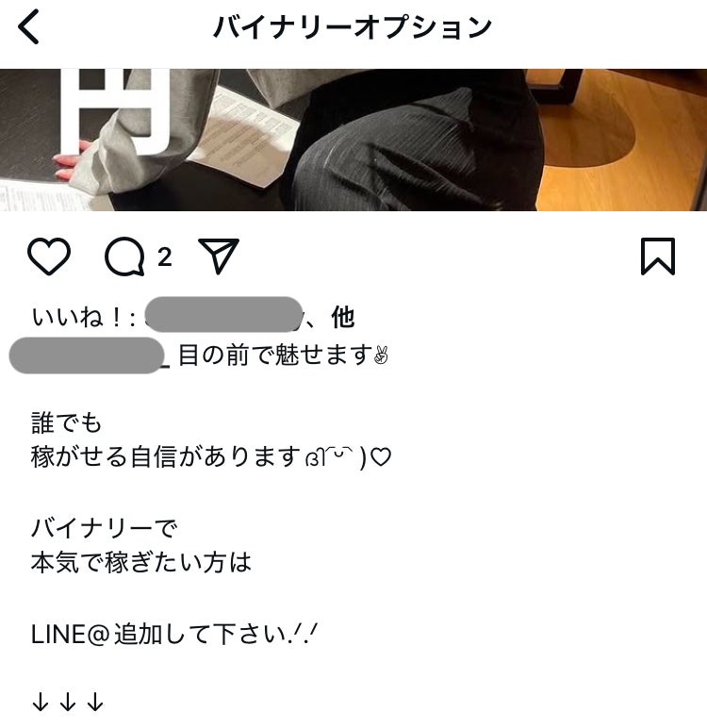Open the post photo of the seated person
The height and width of the screenshot is (728, 707).
pos(353,140)
